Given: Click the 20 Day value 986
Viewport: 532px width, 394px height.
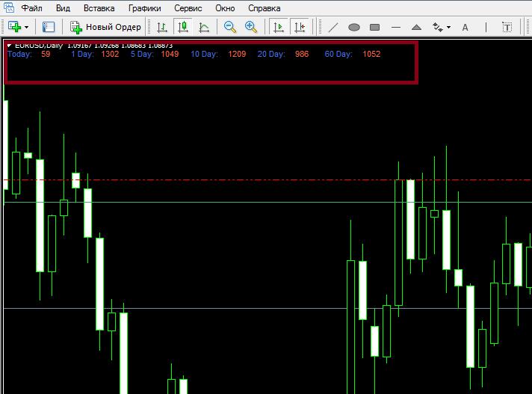Looking at the screenshot, I should (302, 54).
